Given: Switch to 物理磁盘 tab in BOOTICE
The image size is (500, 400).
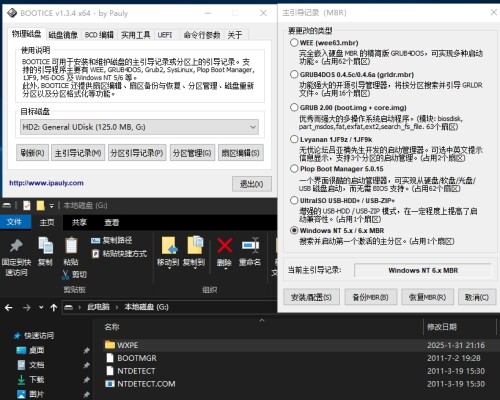Looking at the screenshot, I should tap(26, 34).
